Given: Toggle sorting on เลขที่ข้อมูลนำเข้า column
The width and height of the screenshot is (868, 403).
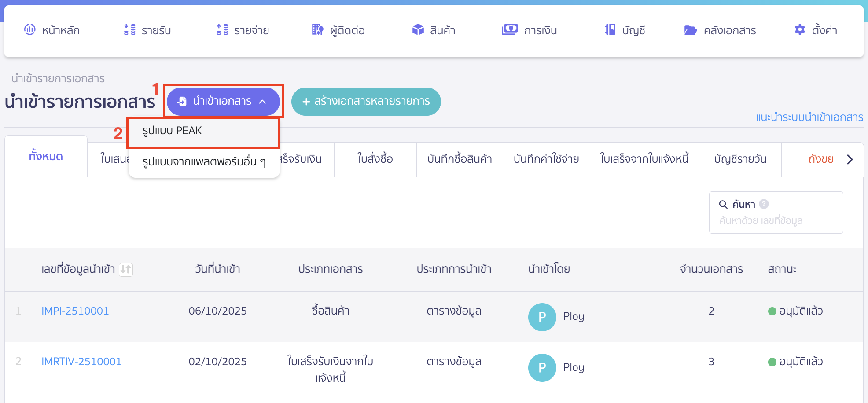Looking at the screenshot, I should click(x=126, y=270).
